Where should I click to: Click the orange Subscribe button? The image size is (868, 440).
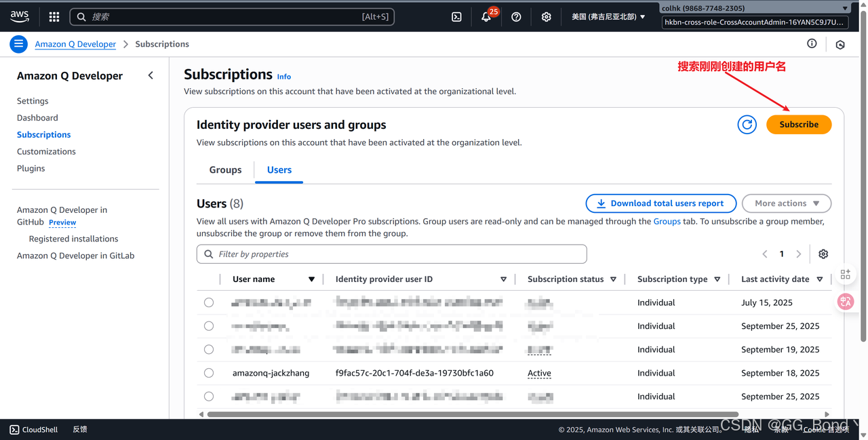tap(799, 125)
